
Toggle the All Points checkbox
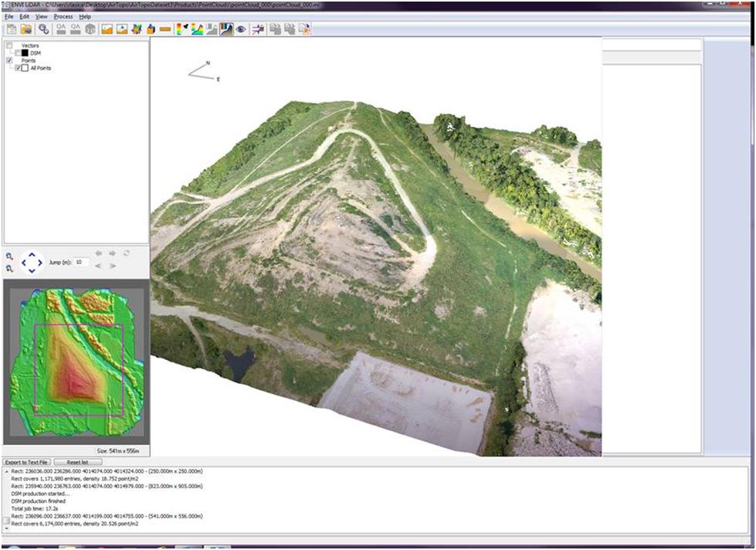click(x=18, y=68)
